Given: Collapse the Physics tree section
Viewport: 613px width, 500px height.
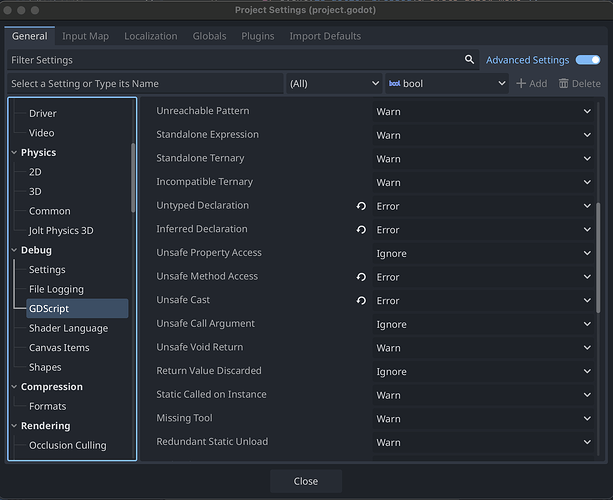Looking at the screenshot, I should tap(14, 152).
